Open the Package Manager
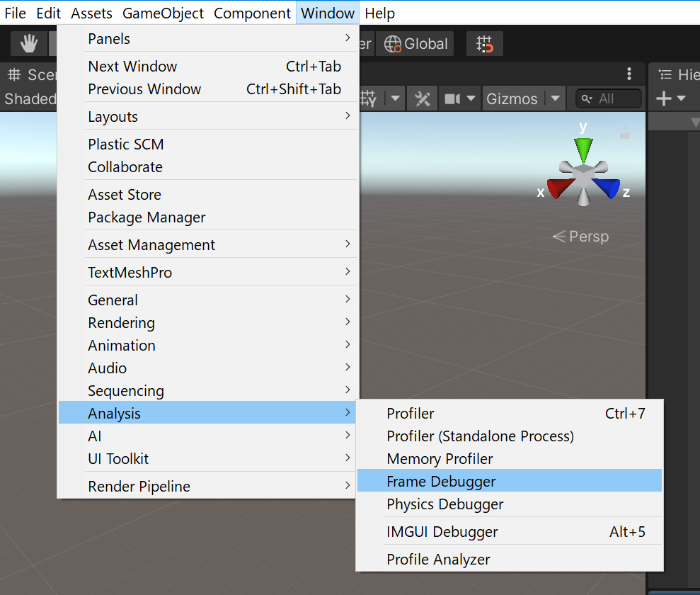This screenshot has width=700, height=595. tap(146, 217)
